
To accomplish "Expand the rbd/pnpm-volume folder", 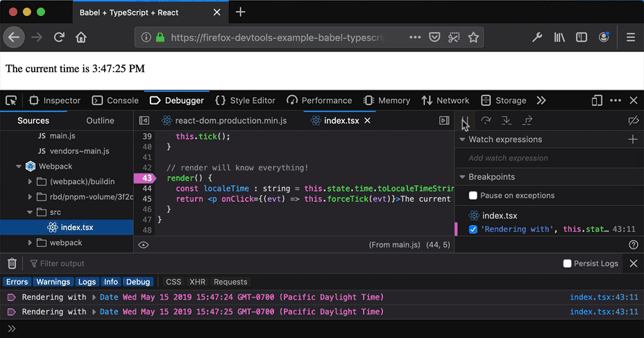I will click(30, 196).
